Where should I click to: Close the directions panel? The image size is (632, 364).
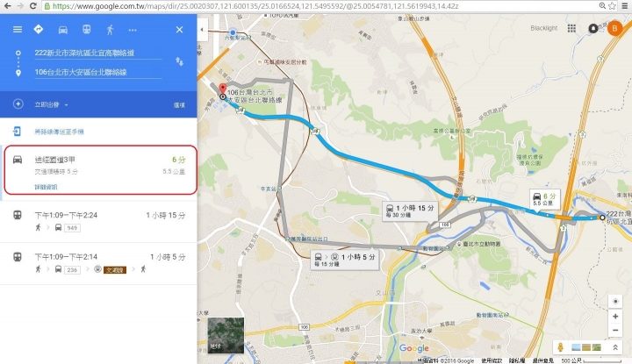click(179, 30)
